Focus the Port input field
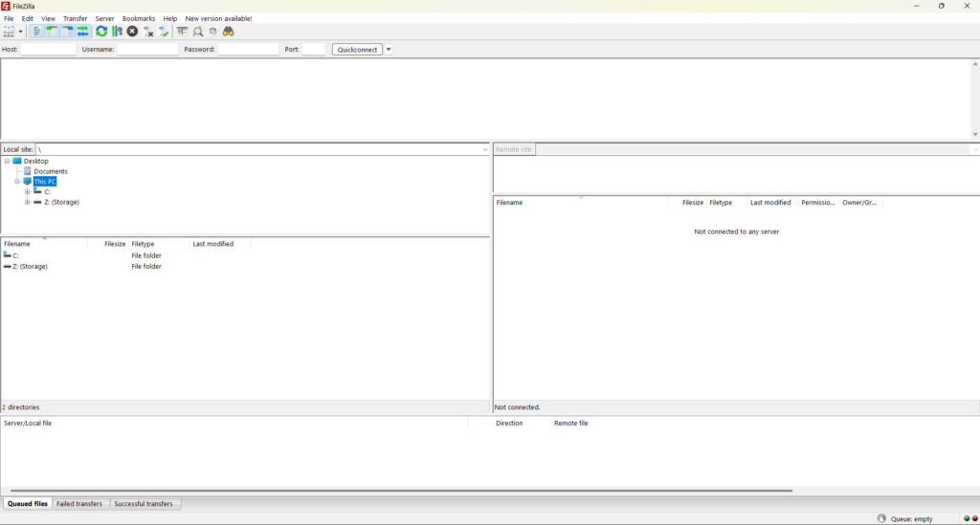The width and height of the screenshot is (980, 525). tap(314, 50)
